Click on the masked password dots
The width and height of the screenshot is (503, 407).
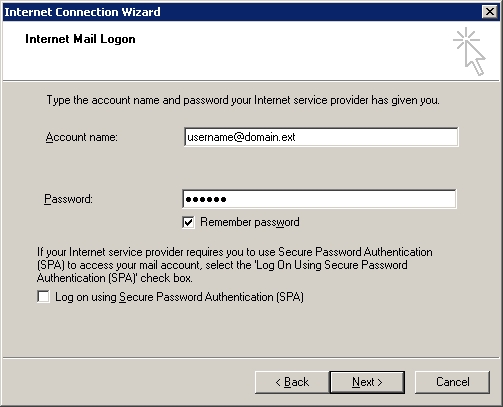206,199
